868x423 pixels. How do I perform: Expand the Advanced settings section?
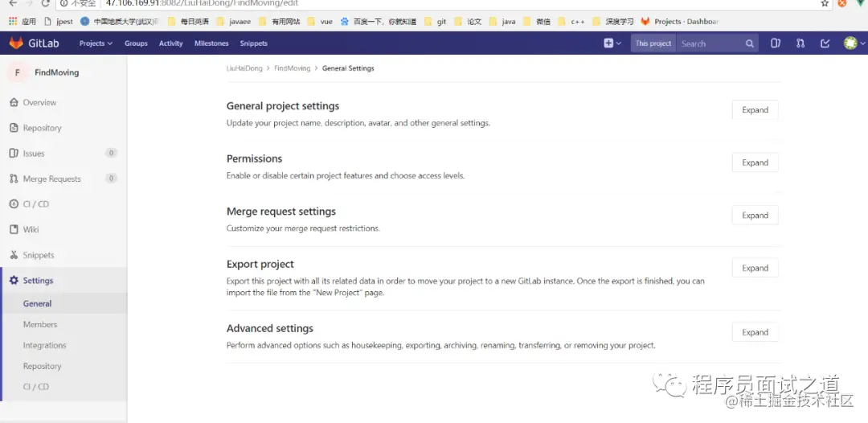pos(755,332)
